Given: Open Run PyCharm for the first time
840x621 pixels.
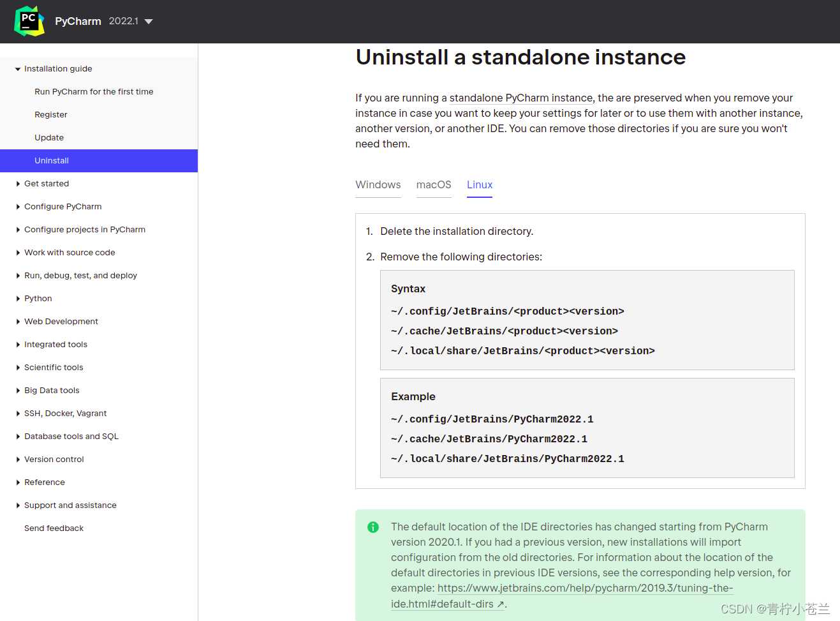Looking at the screenshot, I should point(94,91).
